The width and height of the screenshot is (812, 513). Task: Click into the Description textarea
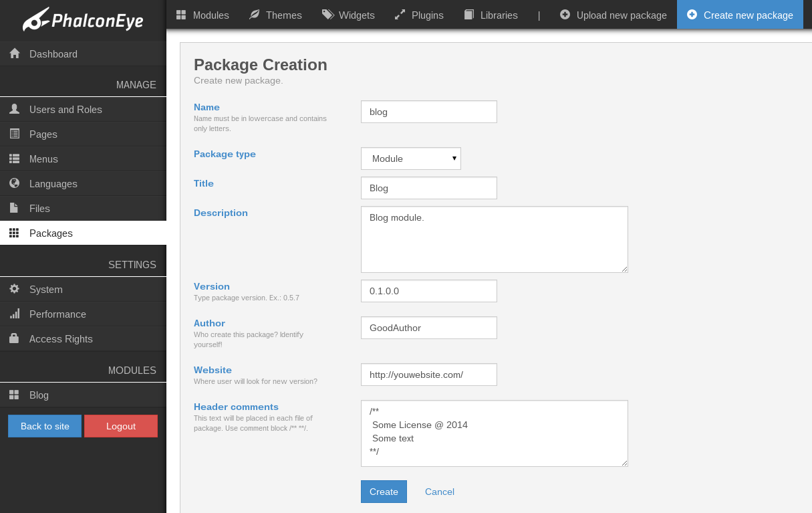tap(495, 239)
